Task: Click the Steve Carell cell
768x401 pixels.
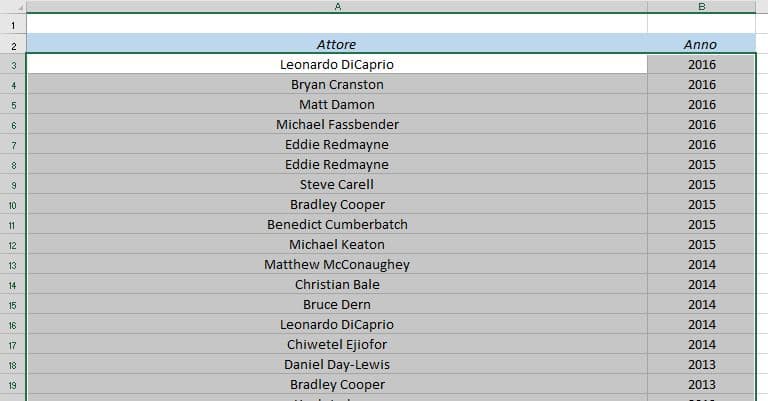Action: (337, 184)
